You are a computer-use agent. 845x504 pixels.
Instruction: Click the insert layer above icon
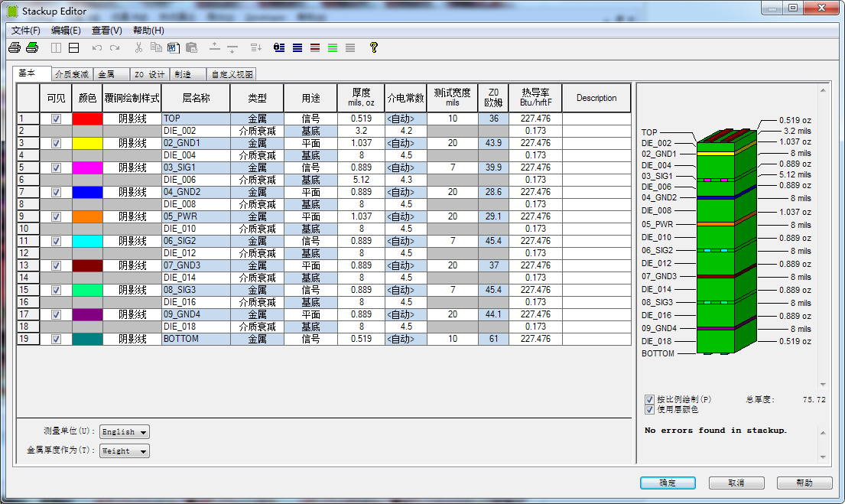click(x=214, y=47)
